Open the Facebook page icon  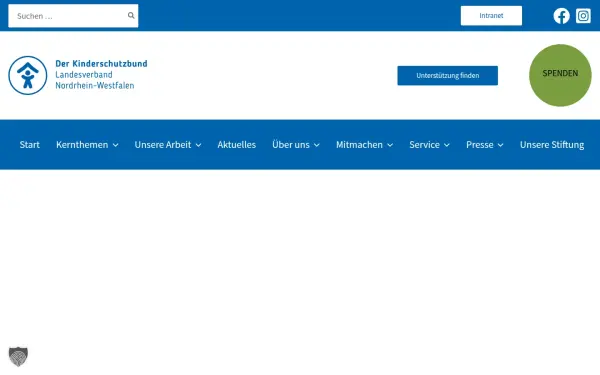(561, 16)
